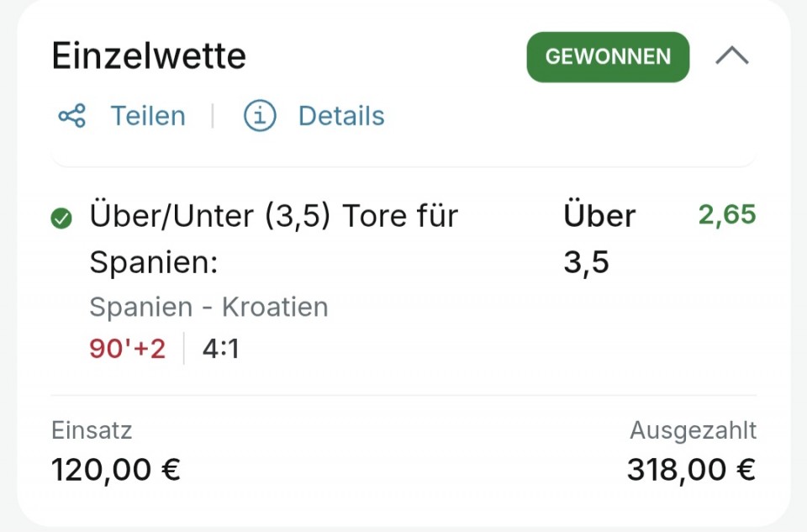Collapse the bet slip with the chevron
Viewport: 807px width, 532px height.
(732, 55)
